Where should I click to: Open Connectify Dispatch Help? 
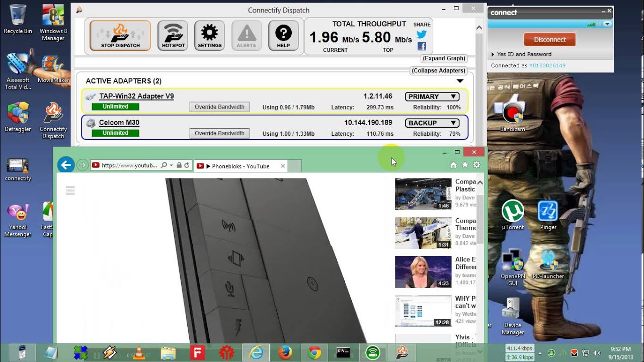point(283,36)
